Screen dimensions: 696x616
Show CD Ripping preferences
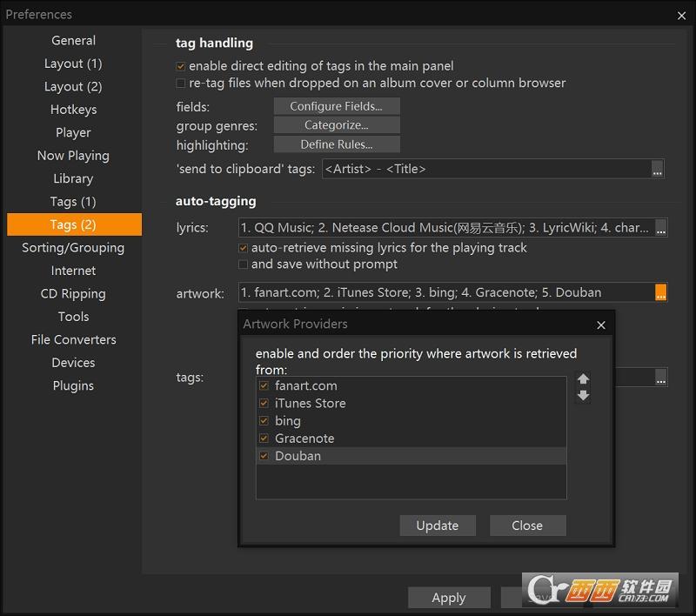click(x=74, y=294)
